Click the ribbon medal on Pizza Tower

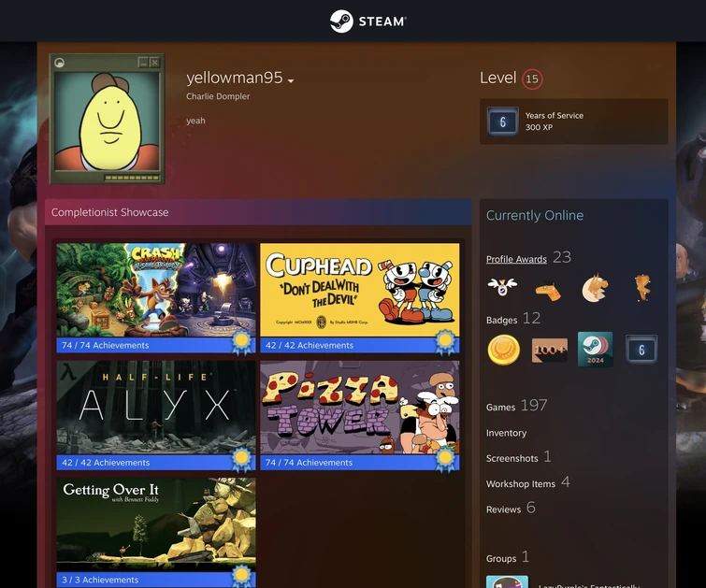445,460
